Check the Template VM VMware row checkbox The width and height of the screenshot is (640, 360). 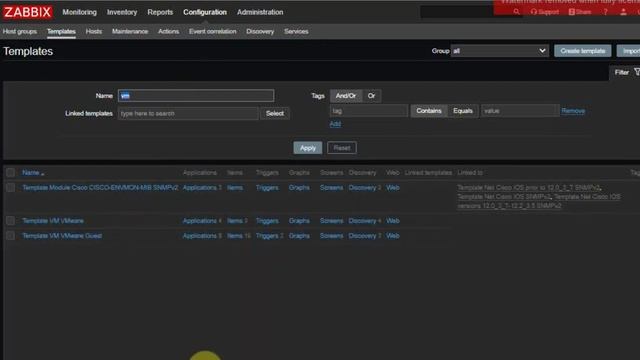(11, 221)
